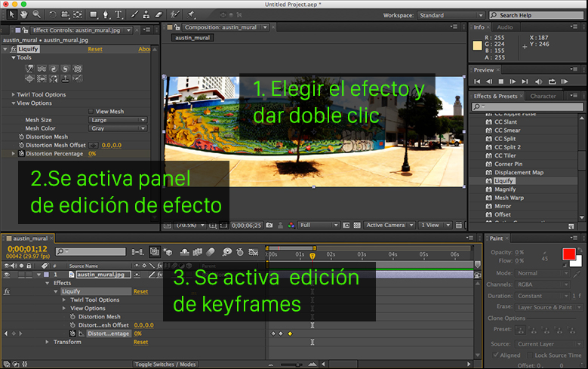Select the Paint panel tab
The width and height of the screenshot is (588, 369).
coord(496,238)
